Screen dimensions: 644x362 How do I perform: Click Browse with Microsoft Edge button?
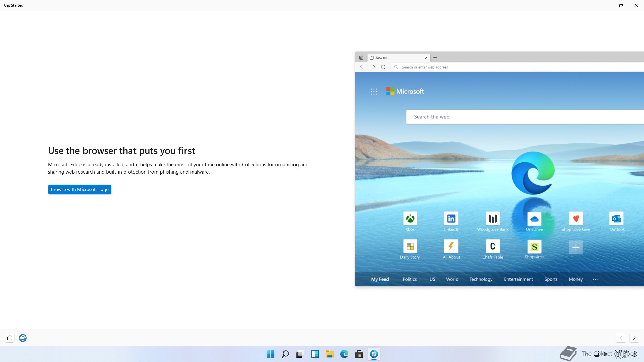(x=79, y=189)
